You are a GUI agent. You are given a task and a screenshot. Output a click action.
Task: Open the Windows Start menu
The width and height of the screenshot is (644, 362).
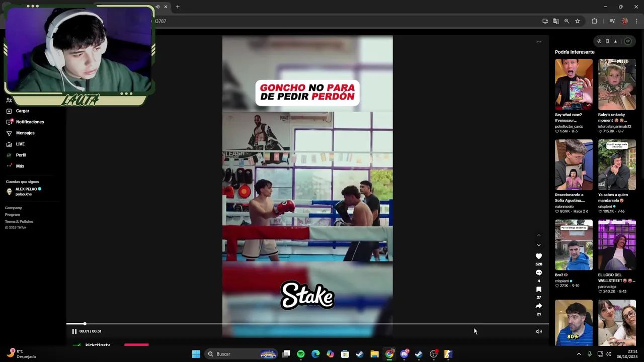(x=196, y=354)
